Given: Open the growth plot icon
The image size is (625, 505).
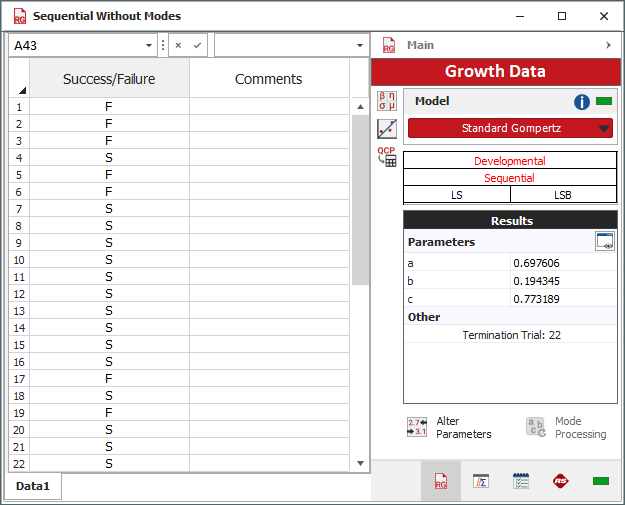Looking at the screenshot, I should click(x=387, y=129).
